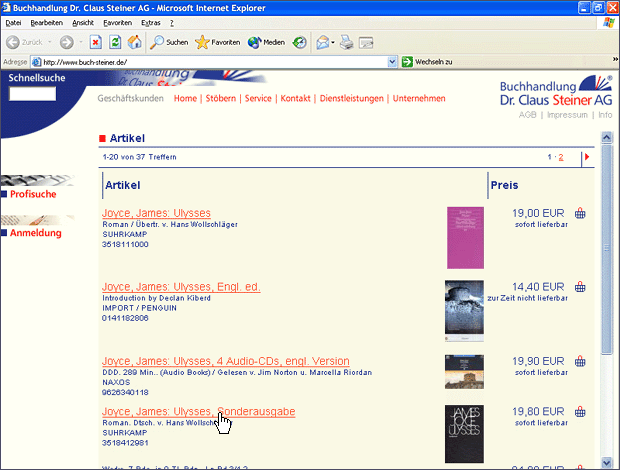This screenshot has height=470, width=620.
Task: Expand the address bar dropdown
Action: [392, 62]
